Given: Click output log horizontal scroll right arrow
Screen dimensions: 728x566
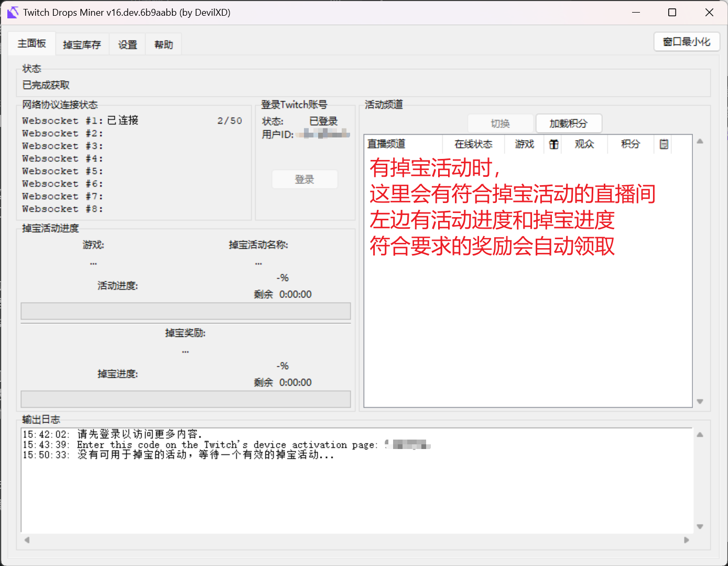Looking at the screenshot, I should [x=686, y=540].
